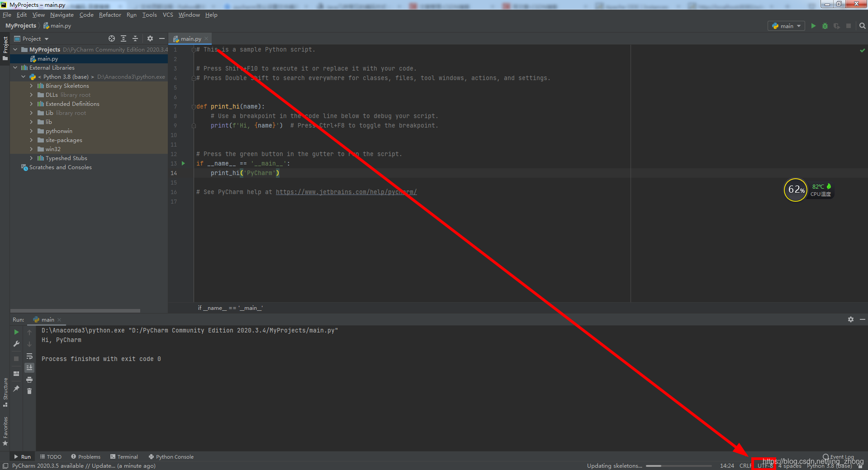This screenshot has width=868, height=470.
Task: Click the Project panel horizontal scrollbar
Action: pyautogui.click(x=75, y=311)
